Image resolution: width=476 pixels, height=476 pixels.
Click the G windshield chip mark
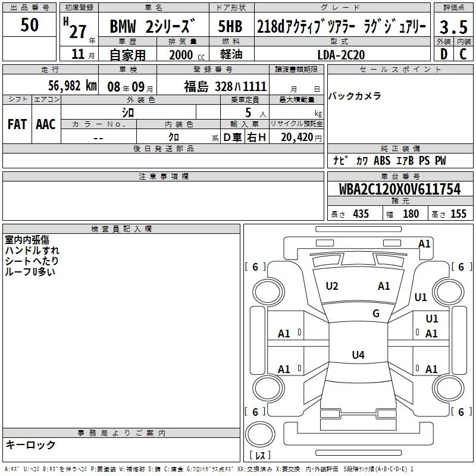click(376, 314)
